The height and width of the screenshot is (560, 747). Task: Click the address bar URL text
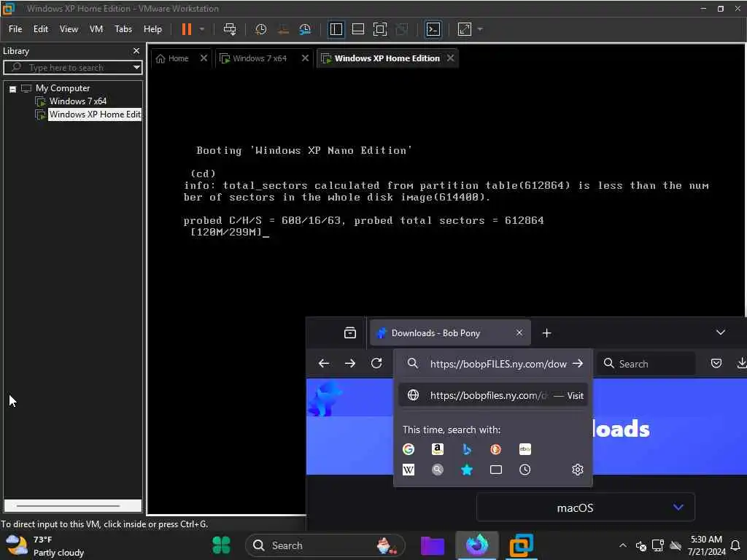[498, 364]
